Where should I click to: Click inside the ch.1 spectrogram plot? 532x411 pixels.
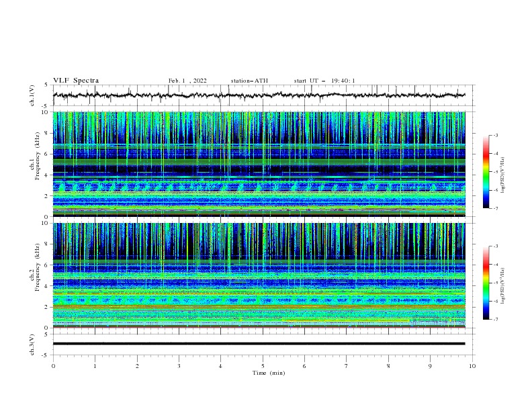(259, 164)
